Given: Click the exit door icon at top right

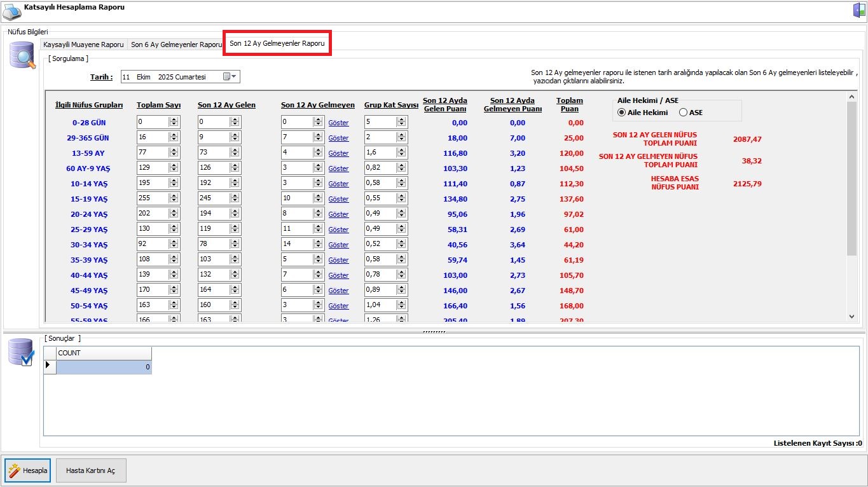Looking at the screenshot, I should point(859,10).
